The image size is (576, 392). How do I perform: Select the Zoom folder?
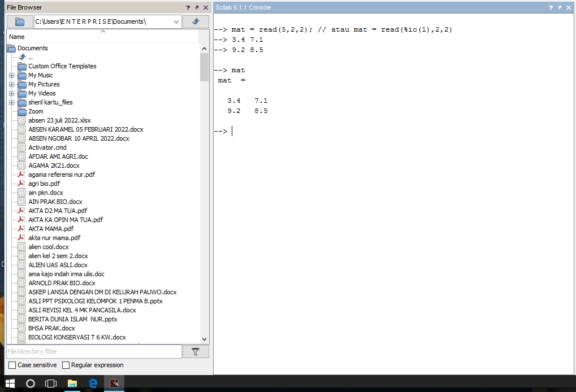point(36,112)
